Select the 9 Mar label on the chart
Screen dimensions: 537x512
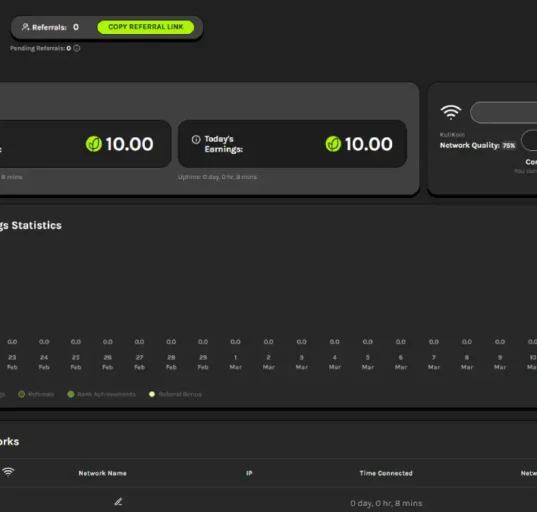(x=500, y=362)
